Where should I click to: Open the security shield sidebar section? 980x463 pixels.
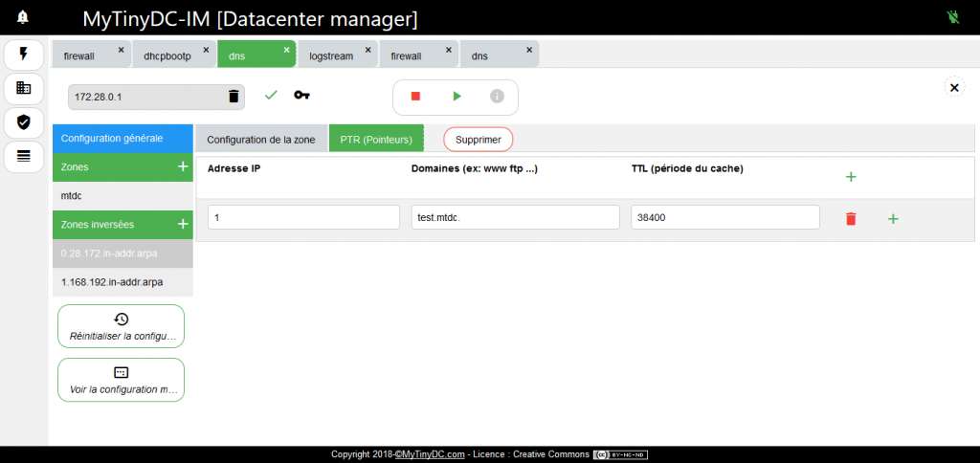pos(24,122)
